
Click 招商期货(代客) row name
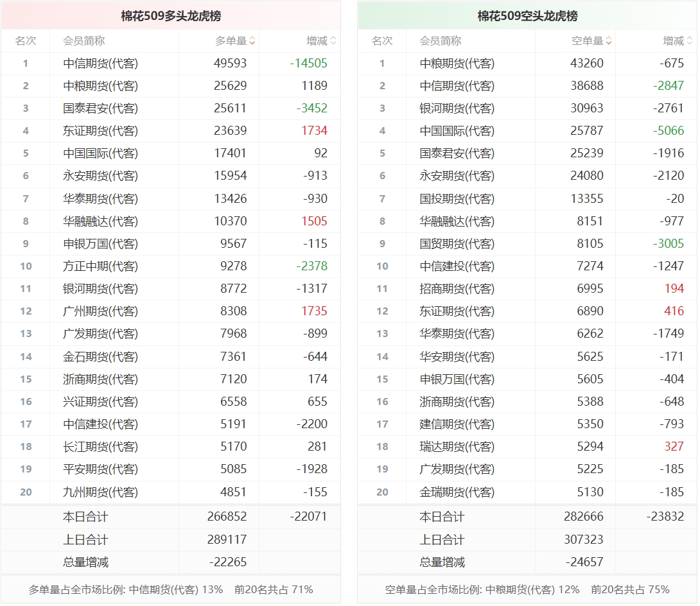point(457,289)
